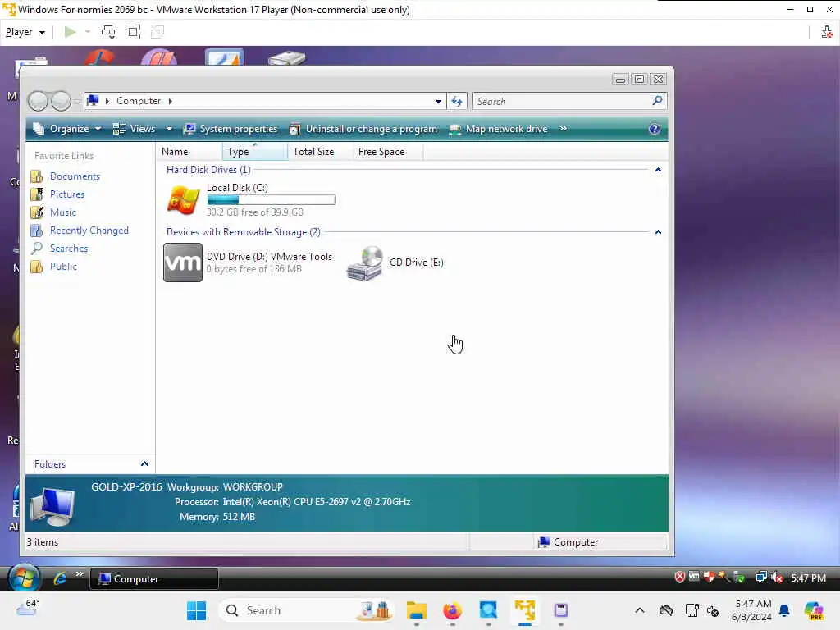Viewport: 840px width, 630px height.
Task: Collapse the Hard Disk Drives group
Action: pyautogui.click(x=658, y=170)
